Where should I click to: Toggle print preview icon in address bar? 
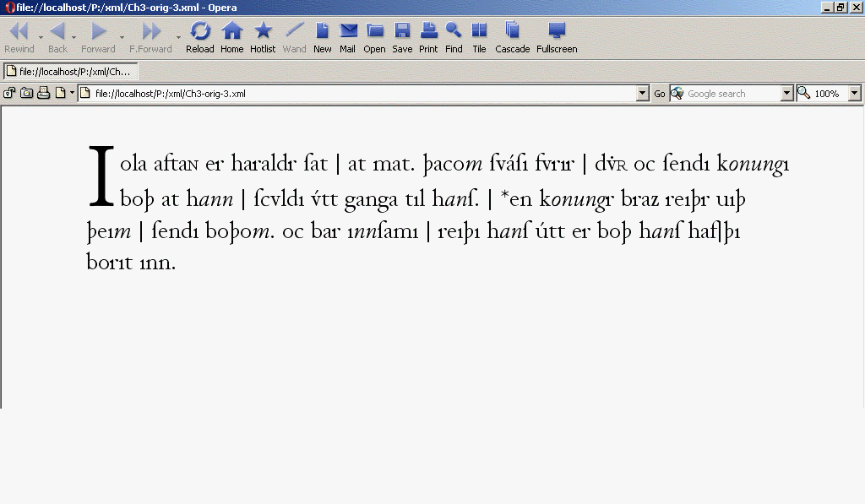(43, 93)
